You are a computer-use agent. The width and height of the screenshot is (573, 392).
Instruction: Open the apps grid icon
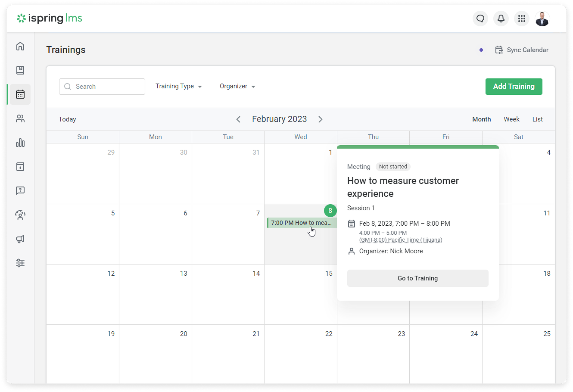[521, 19]
